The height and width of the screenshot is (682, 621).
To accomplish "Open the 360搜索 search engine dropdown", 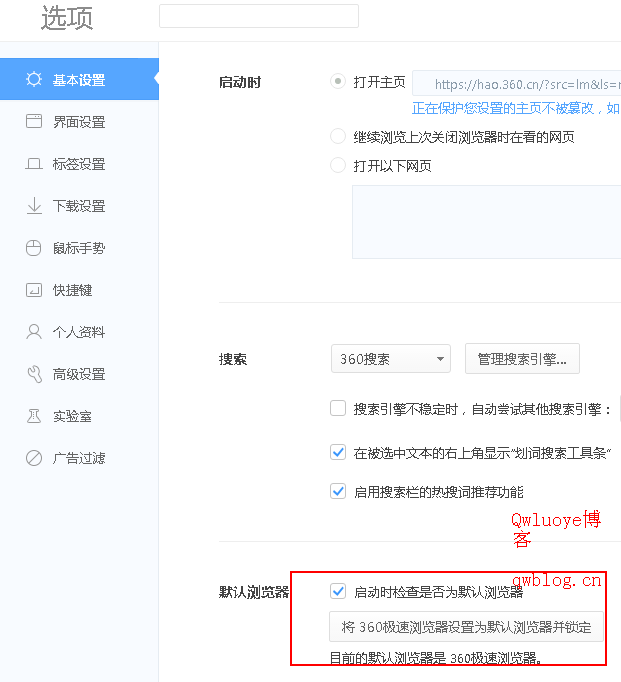I will (390, 359).
